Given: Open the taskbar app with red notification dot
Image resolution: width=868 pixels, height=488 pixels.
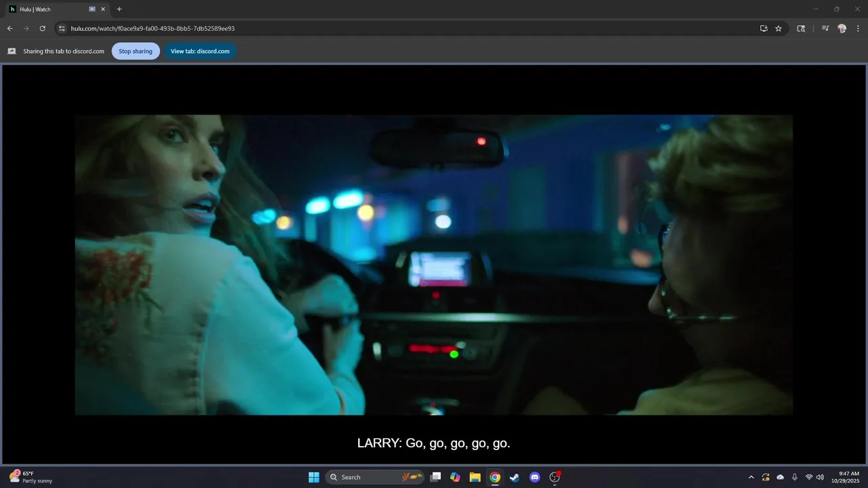Looking at the screenshot, I should pyautogui.click(x=555, y=477).
